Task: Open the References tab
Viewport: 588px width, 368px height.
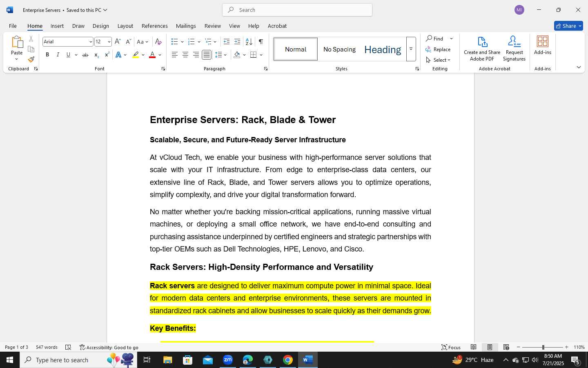Action: coord(154,26)
